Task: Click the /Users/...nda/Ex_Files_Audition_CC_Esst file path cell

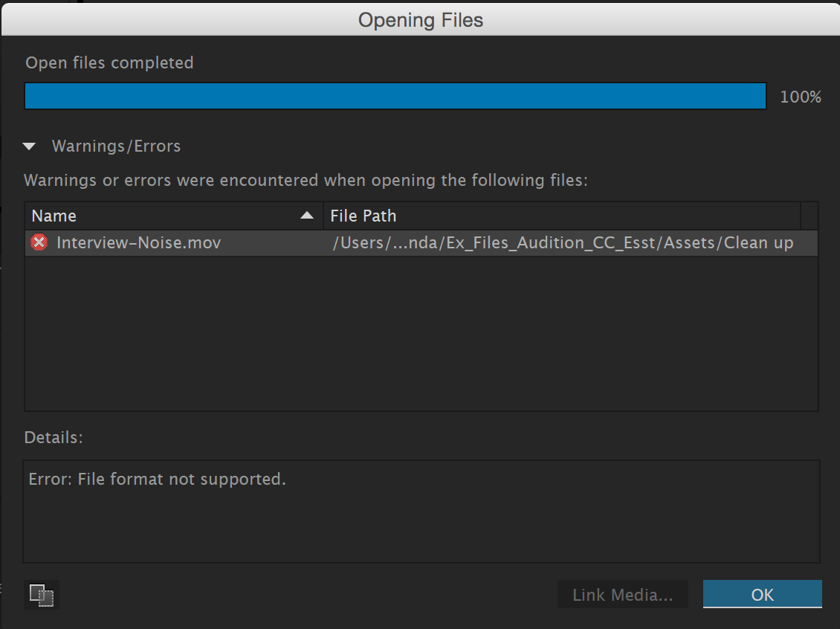Action: [563, 242]
